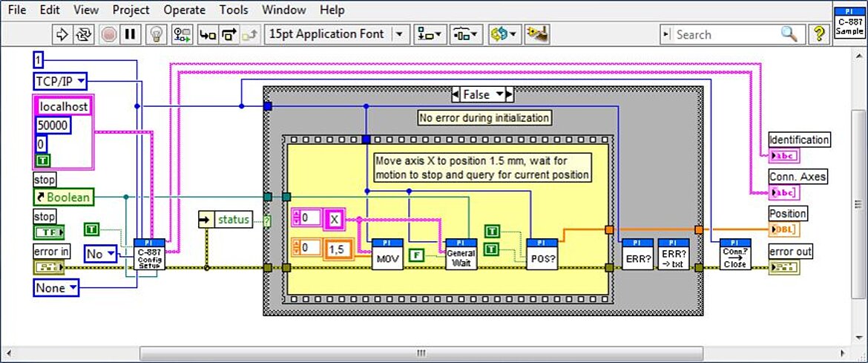Open the Edit menu
This screenshot has height=363, width=868.
(x=50, y=10)
